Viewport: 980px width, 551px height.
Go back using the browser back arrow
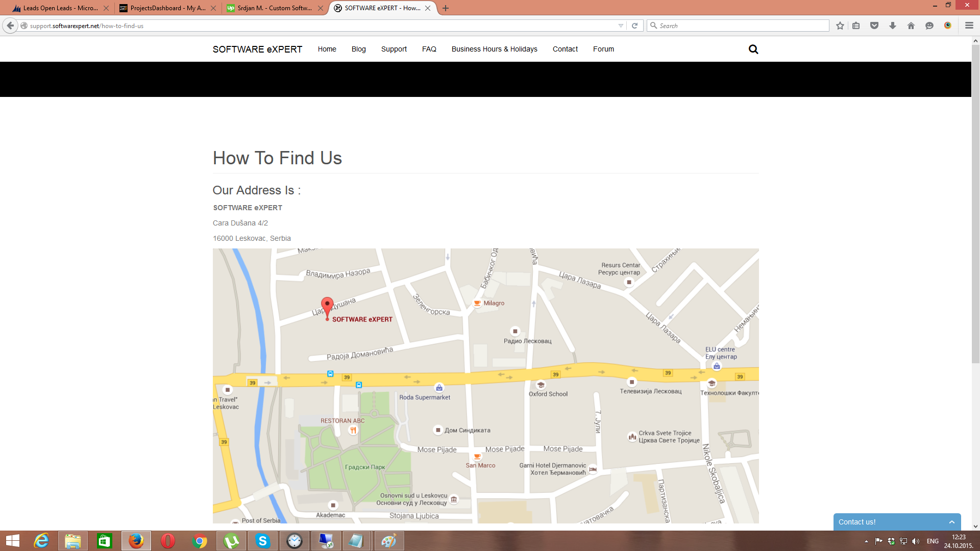[x=10, y=26]
